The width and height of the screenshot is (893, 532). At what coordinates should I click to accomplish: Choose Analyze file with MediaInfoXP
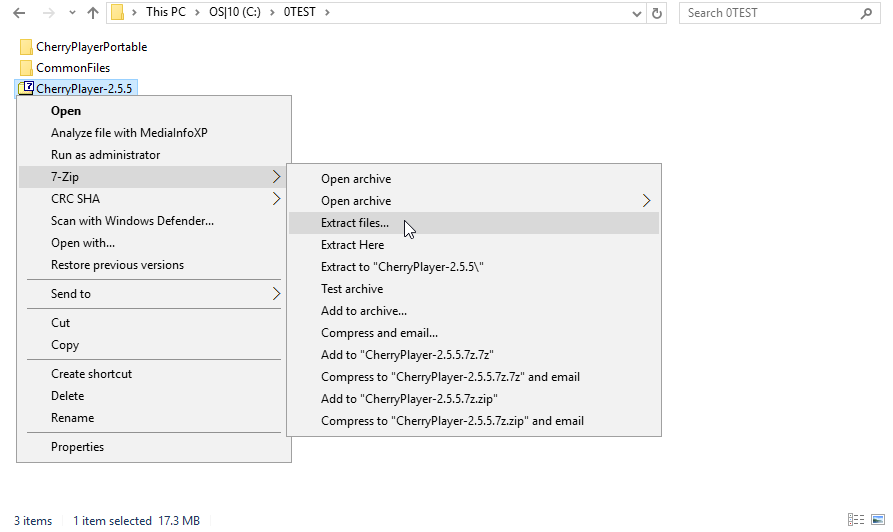[154, 133]
